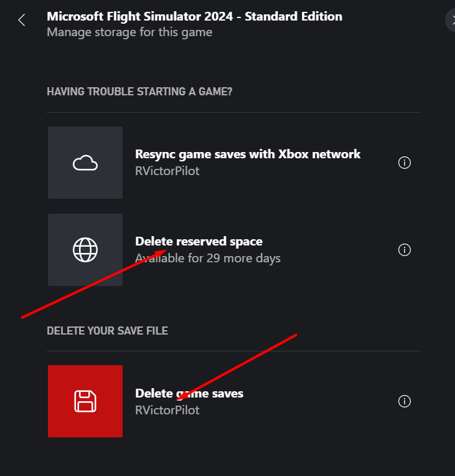Open info for Delete game saves
The width and height of the screenshot is (455, 476).
click(405, 401)
